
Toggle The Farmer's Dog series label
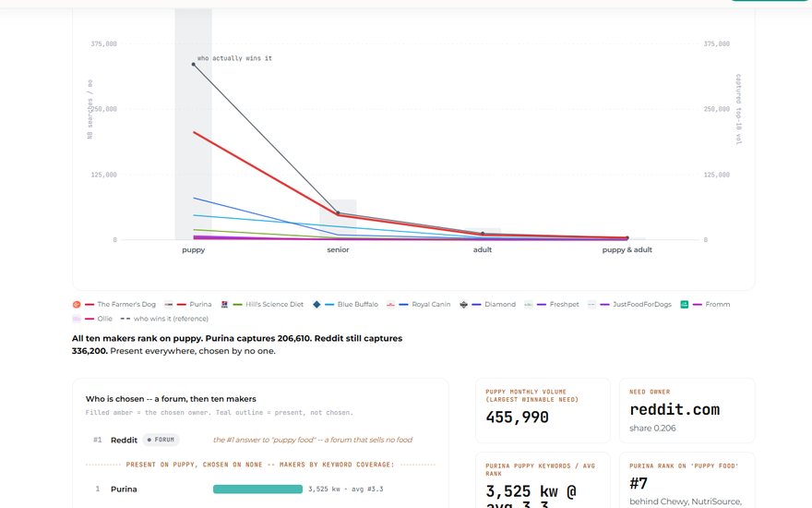126,304
